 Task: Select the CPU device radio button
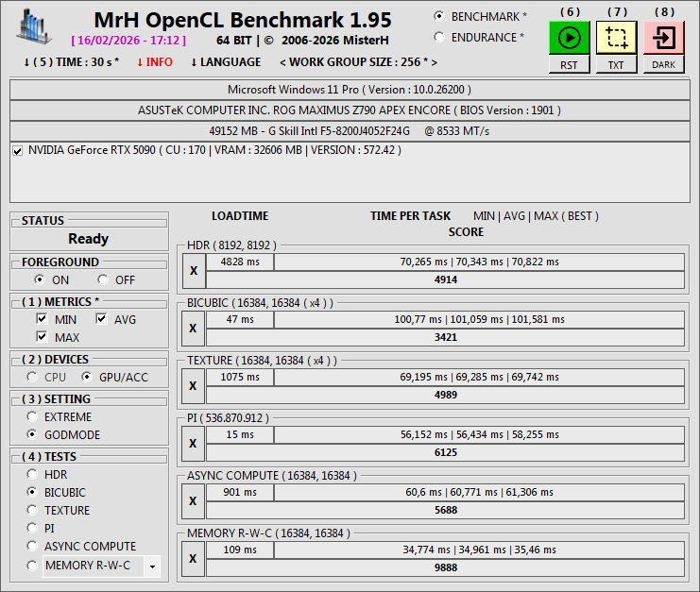[x=32, y=377]
